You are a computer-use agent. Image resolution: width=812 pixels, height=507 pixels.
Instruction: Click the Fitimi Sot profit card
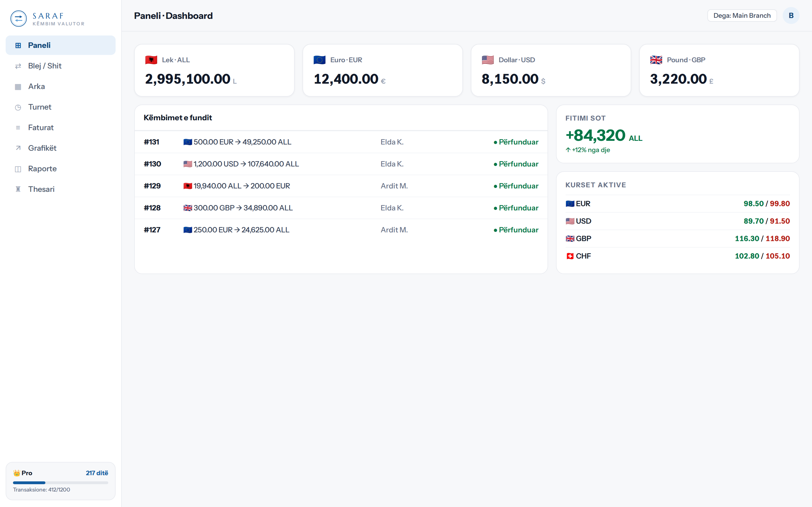[x=678, y=134]
